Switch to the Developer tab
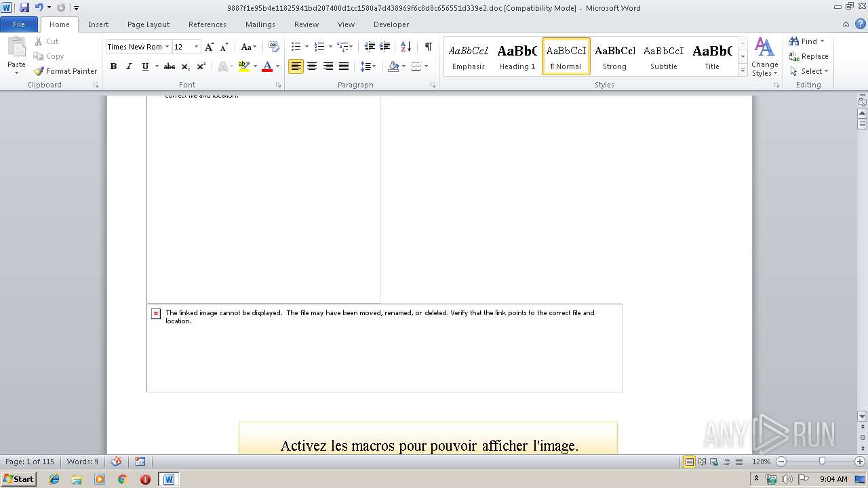Viewport: 868px width, 488px height. (391, 24)
